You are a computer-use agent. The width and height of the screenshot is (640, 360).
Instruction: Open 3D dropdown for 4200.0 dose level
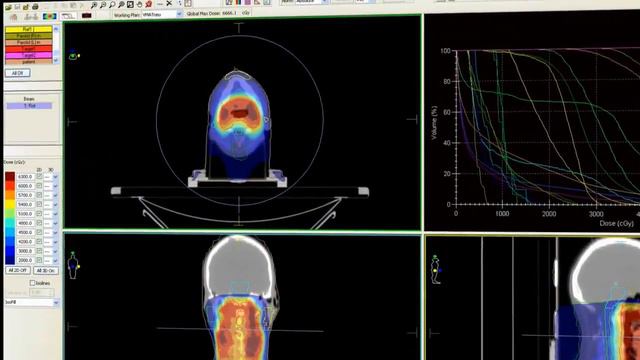56,242
